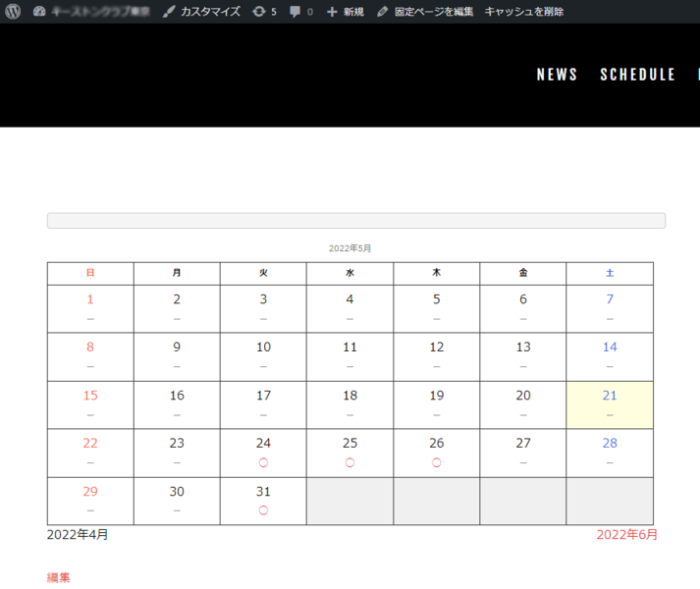Open the updates icon showing 5
Screen dimensions: 700x589
[259, 12]
